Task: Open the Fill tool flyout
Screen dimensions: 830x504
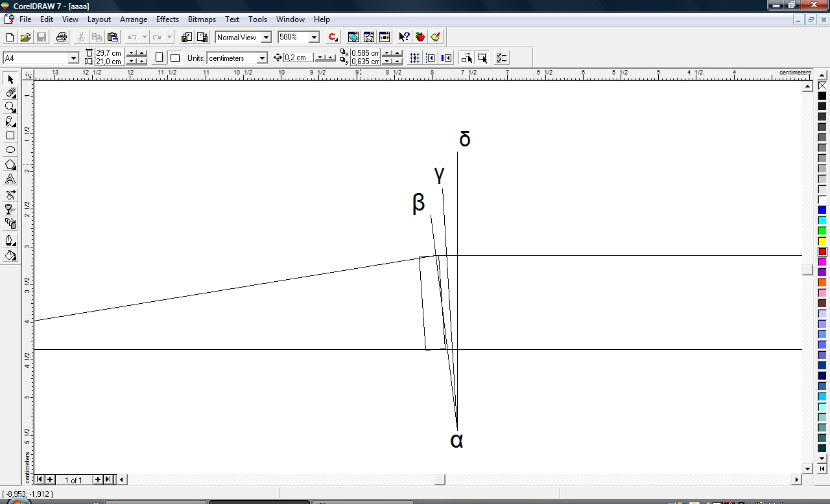Action: click(10, 256)
